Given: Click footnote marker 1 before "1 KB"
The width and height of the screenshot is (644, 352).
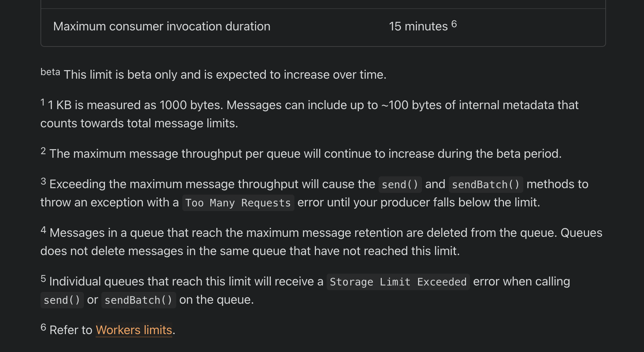Looking at the screenshot, I should pos(43,103).
